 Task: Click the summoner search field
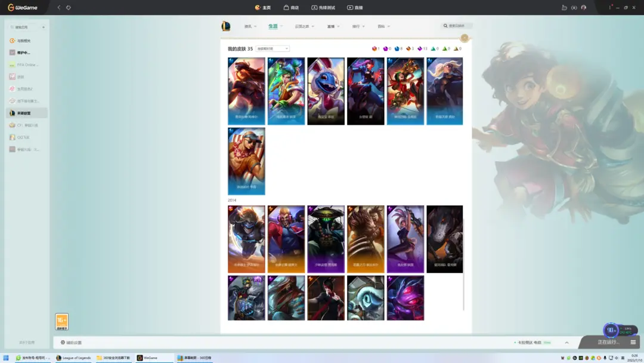click(x=457, y=26)
